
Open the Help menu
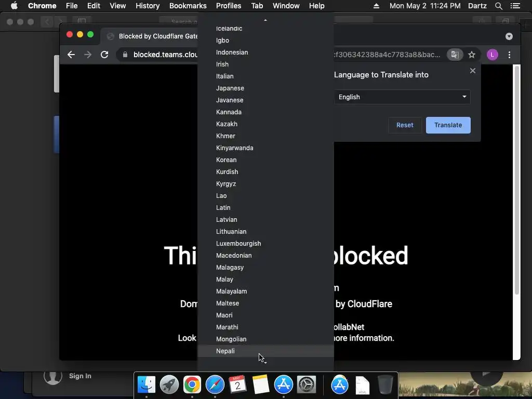pyautogui.click(x=316, y=6)
